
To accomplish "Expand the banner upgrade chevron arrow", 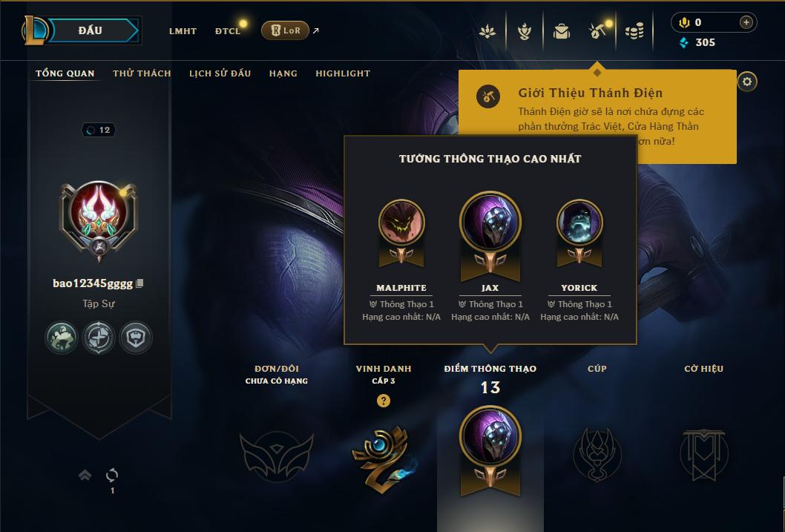I will click(85, 474).
